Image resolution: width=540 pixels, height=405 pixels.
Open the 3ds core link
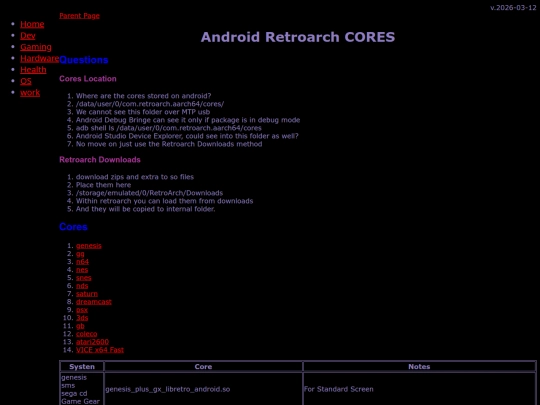pos(82,318)
